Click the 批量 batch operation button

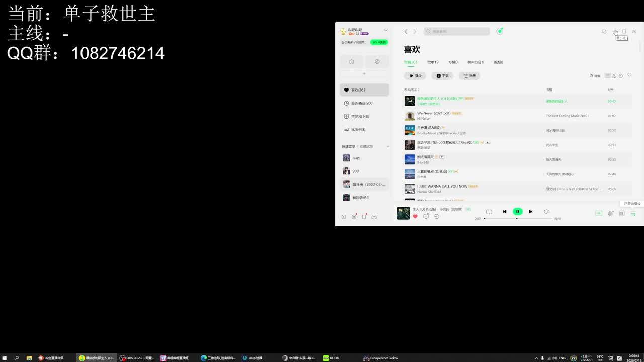469,76
